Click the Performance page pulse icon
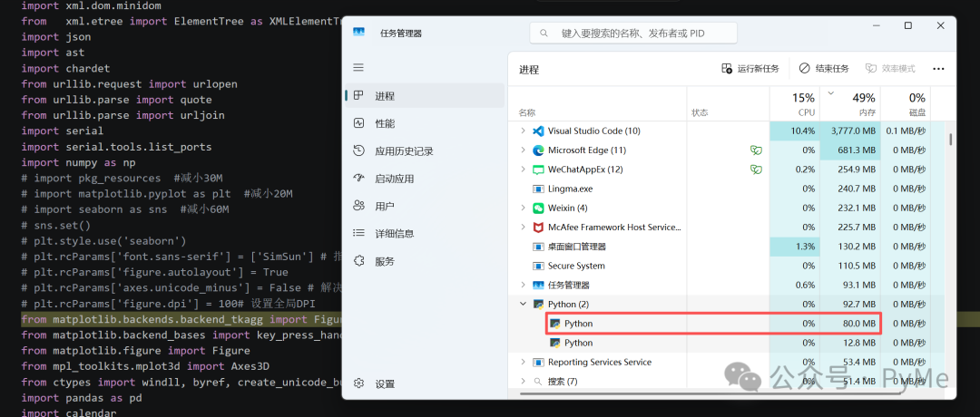The image size is (980, 417). pos(358,123)
